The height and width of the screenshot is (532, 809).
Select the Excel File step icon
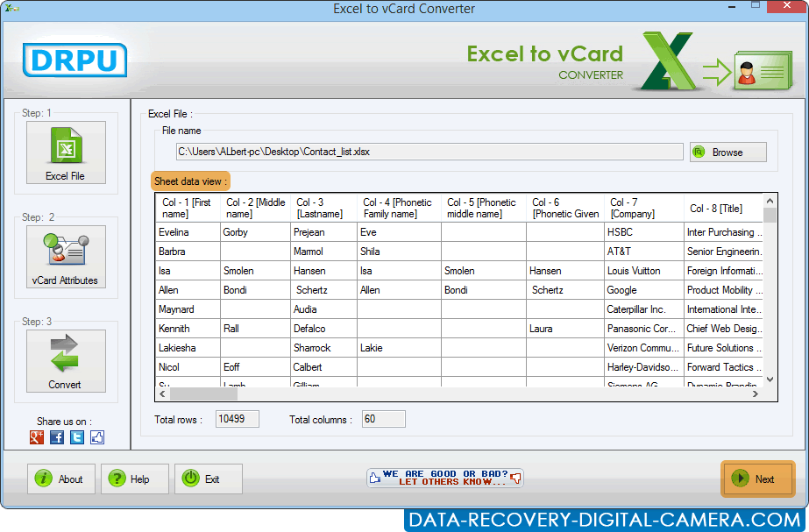66,151
